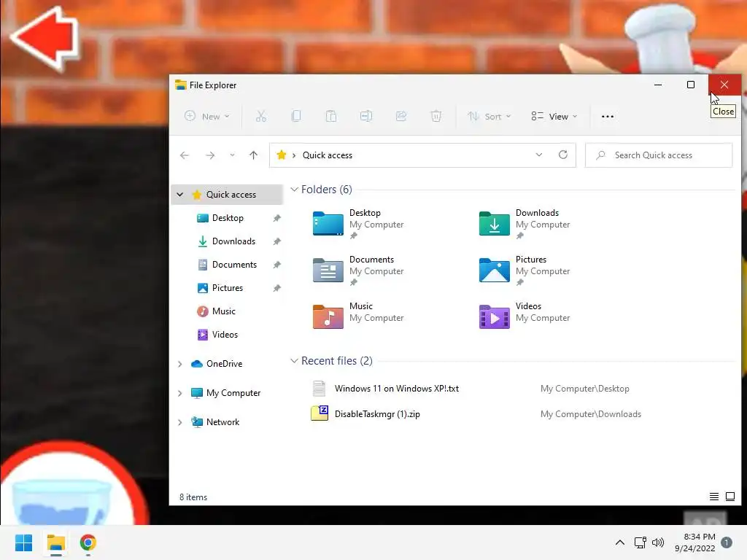Click the red back arrow in the game
This screenshot has width=747, height=560.
tap(44, 37)
